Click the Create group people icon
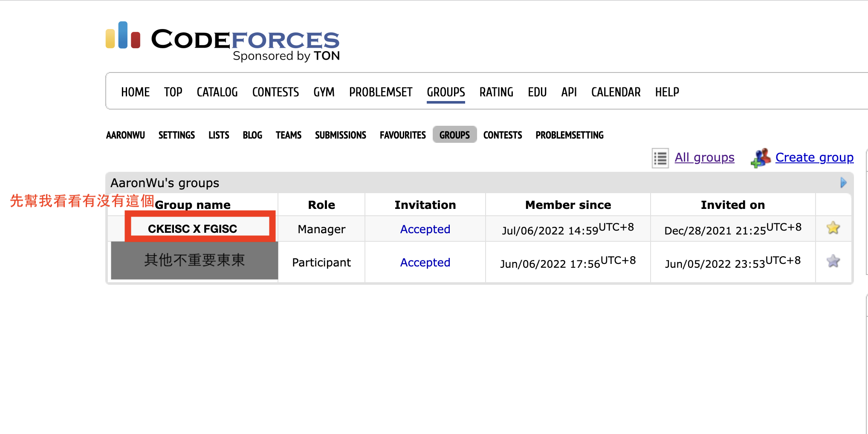The width and height of the screenshot is (868, 434). click(761, 158)
